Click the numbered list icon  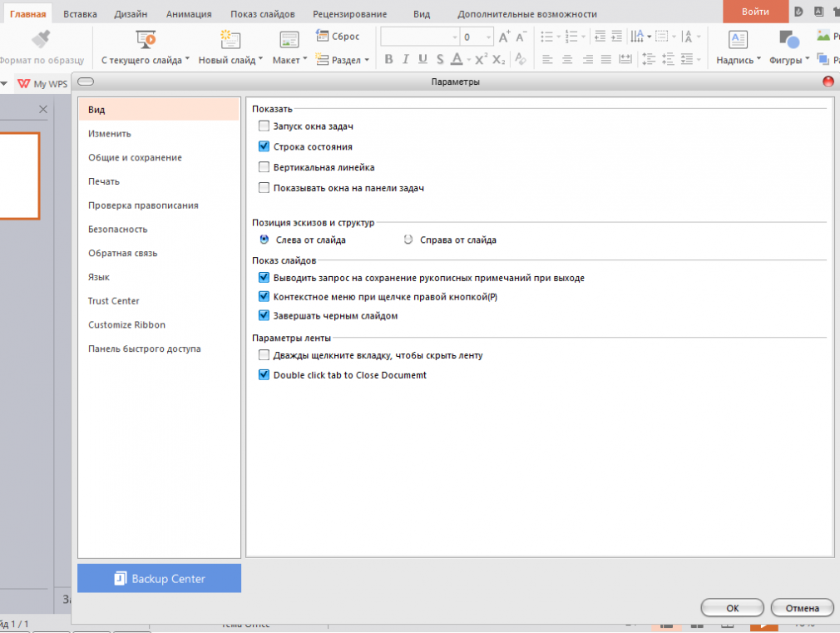click(571, 37)
